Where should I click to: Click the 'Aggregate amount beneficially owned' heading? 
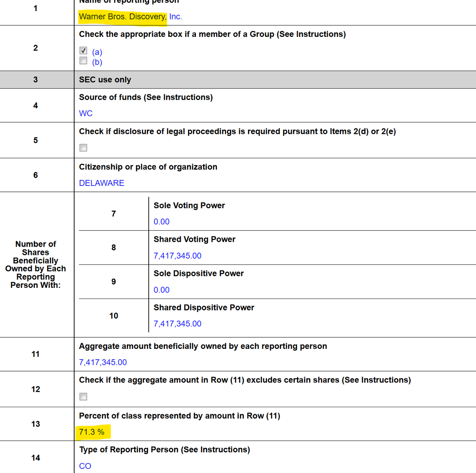[x=203, y=346]
